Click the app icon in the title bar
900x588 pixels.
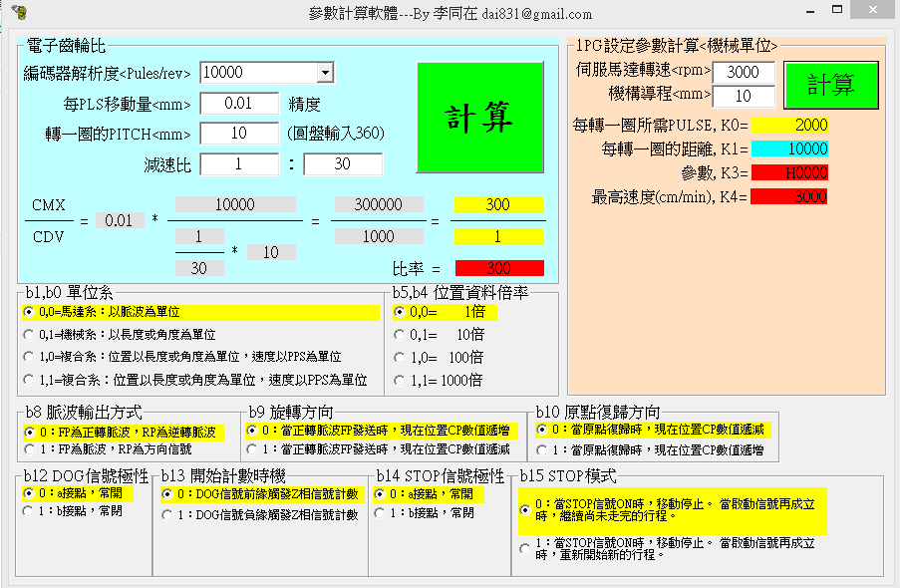18,13
